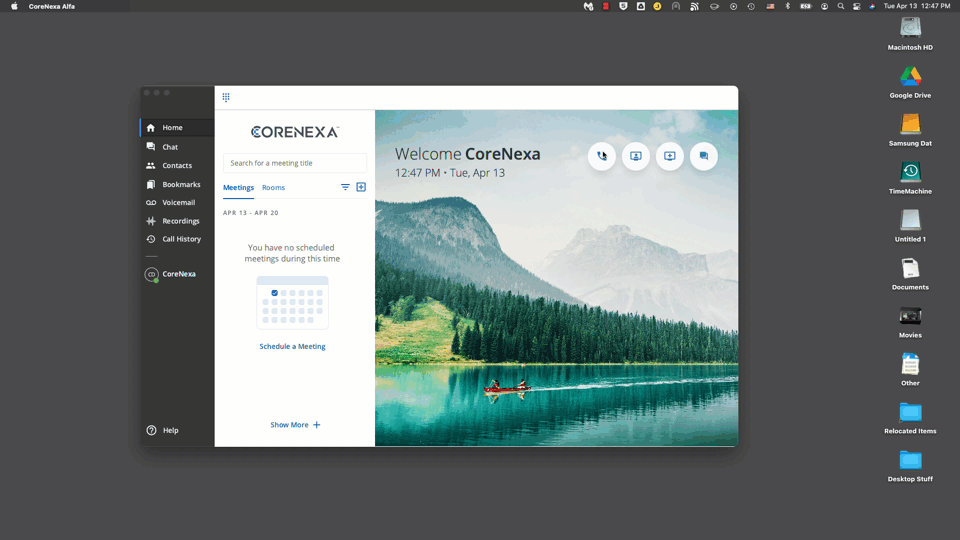Select Macintosh HD desktop icon
Image resolution: width=960 pixels, height=540 pixels.
(910, 34)
